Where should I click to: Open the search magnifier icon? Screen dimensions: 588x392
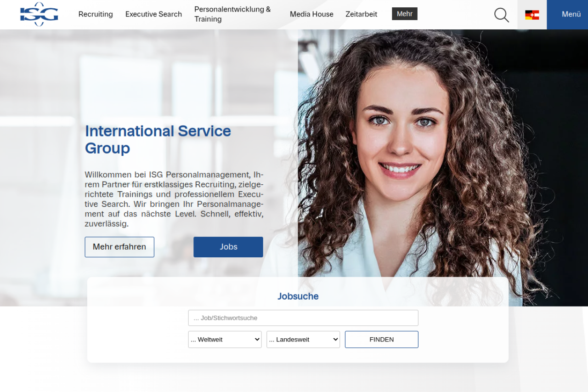[x=501, y=15]
